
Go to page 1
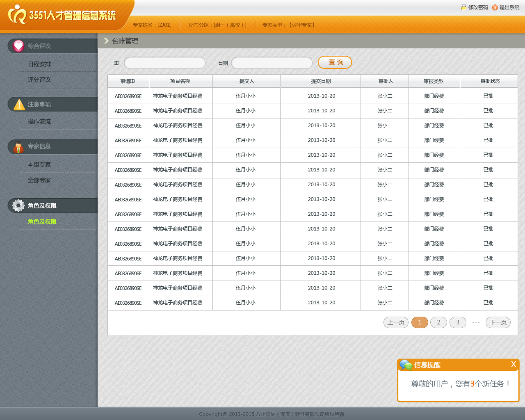coord(420,322)
